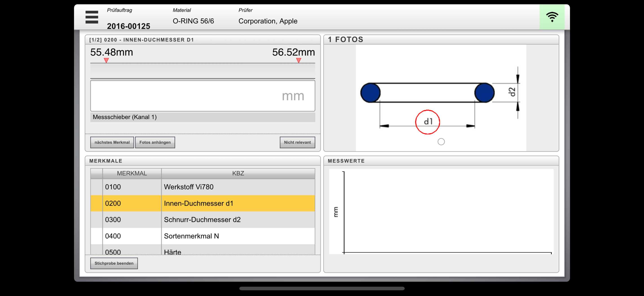The image size is (644, 296).
Task: Select row 0400 Sortenmerkmal N
Action: [x=203, y=236]
